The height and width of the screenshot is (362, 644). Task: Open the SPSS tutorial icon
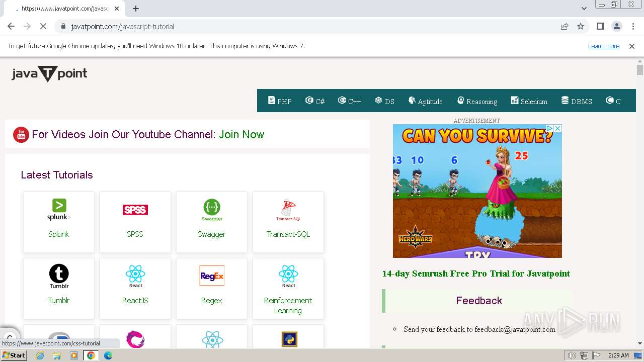click(x=135, y=210)
